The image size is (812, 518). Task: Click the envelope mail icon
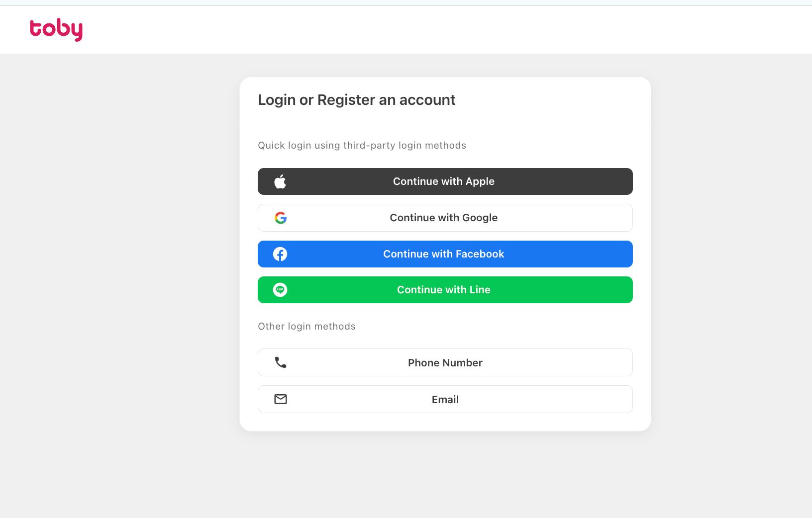(x=281, y=399)
